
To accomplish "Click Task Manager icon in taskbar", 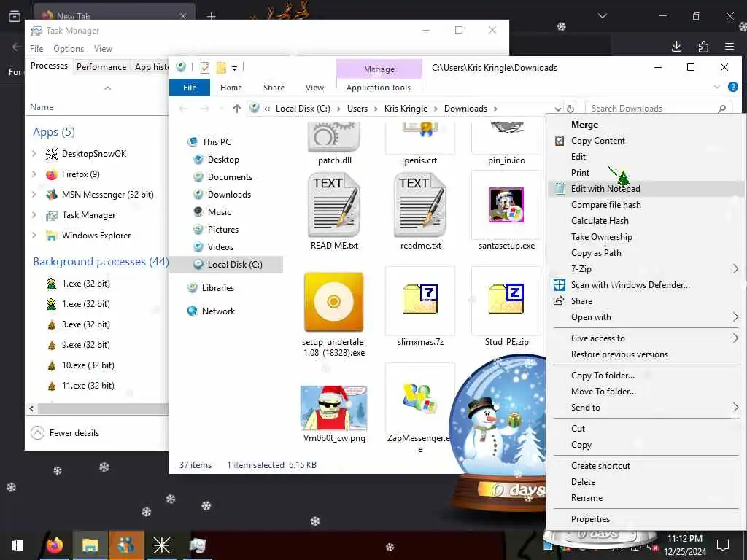I will pos(197,545).
